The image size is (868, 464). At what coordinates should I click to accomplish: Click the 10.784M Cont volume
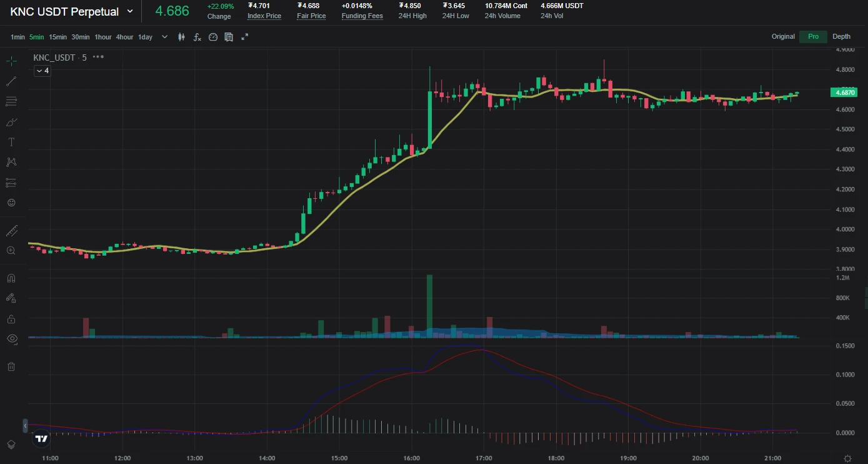pyautogui.click(x=506, y=6)
